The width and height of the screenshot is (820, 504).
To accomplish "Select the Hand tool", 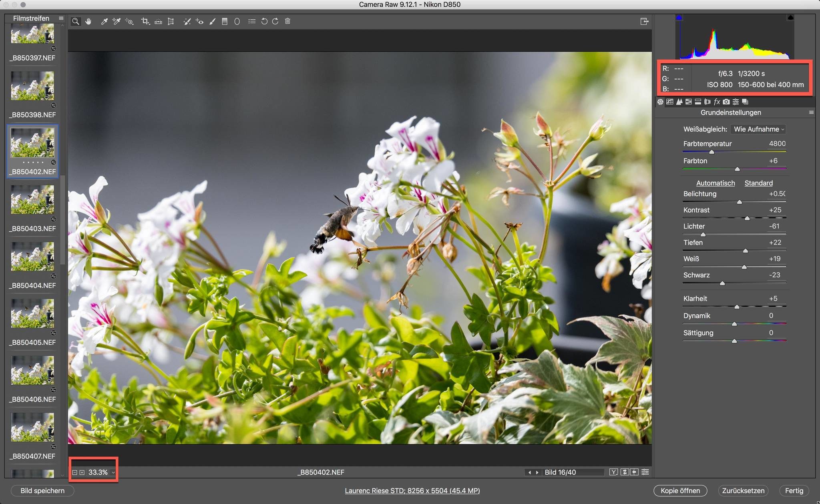I will tap(88, 21).
